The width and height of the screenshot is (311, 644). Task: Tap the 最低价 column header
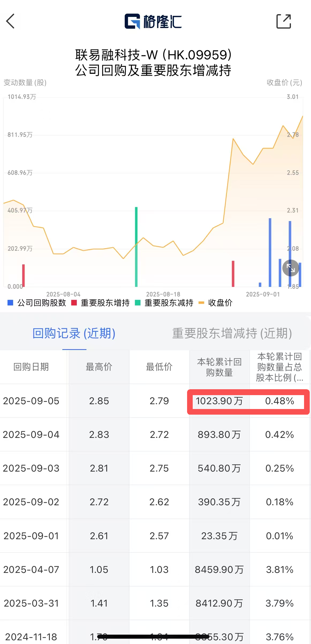159,367
